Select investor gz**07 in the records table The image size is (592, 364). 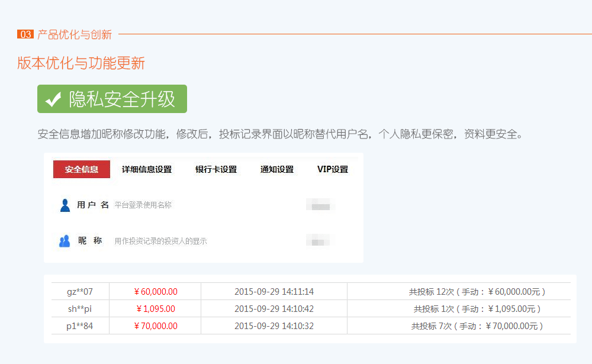(x=80, y=292)
